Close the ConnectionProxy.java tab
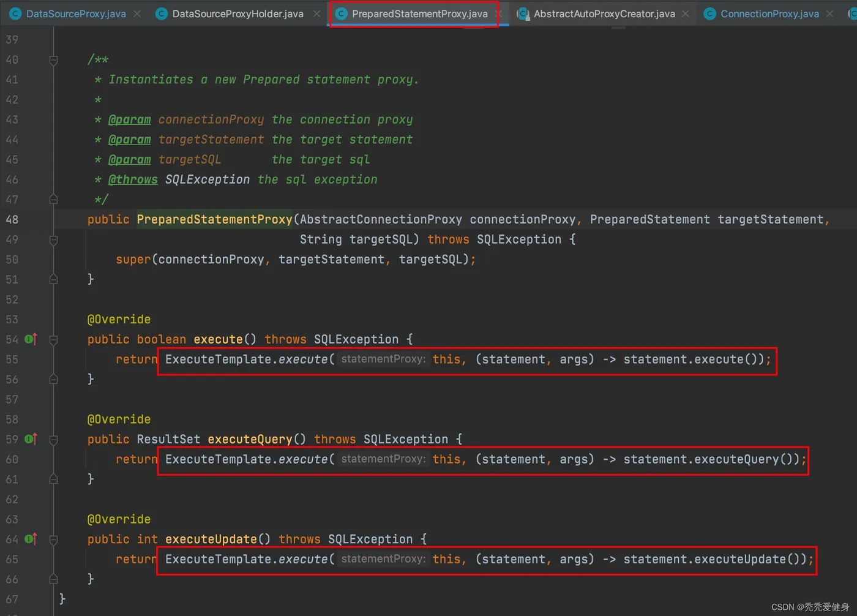Viewport: 857px width, 616px height. point(829,13)
